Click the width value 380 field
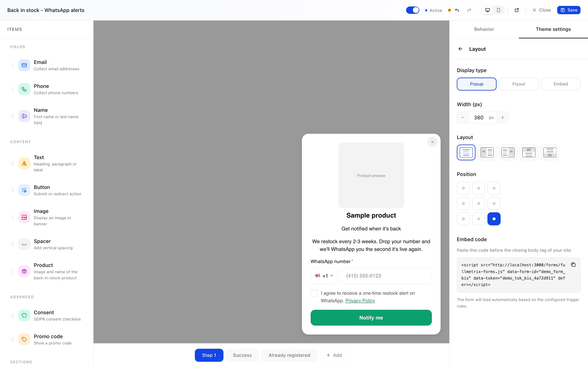Screen dimensions: 588x367 pyautogui.click(x=479, y=118)
